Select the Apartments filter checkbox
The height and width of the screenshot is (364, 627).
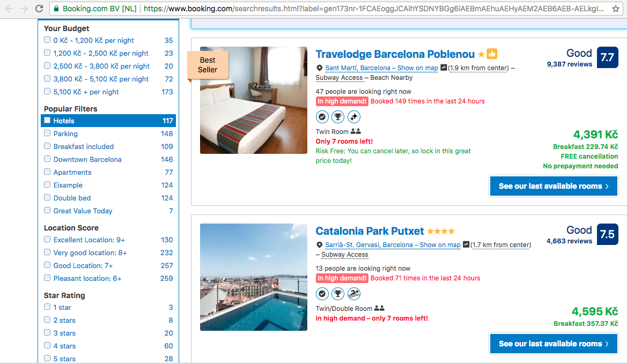[x=47, y=172]
